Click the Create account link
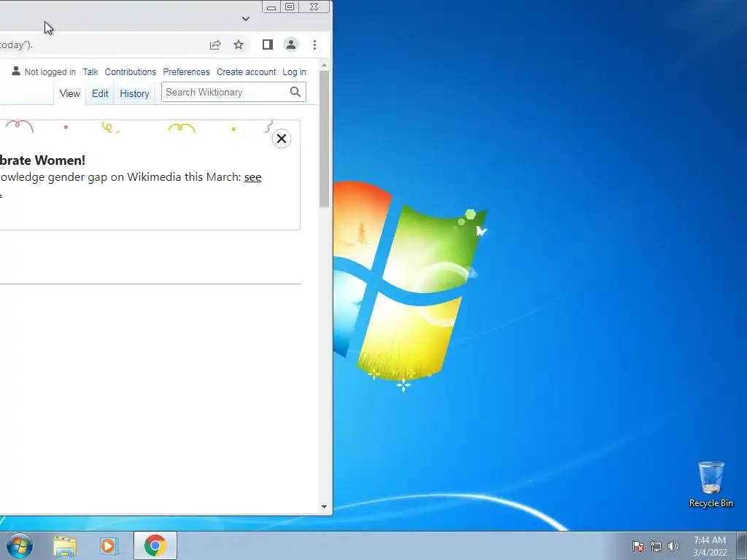This screenshot has height=560, width=747. point(247,72)
